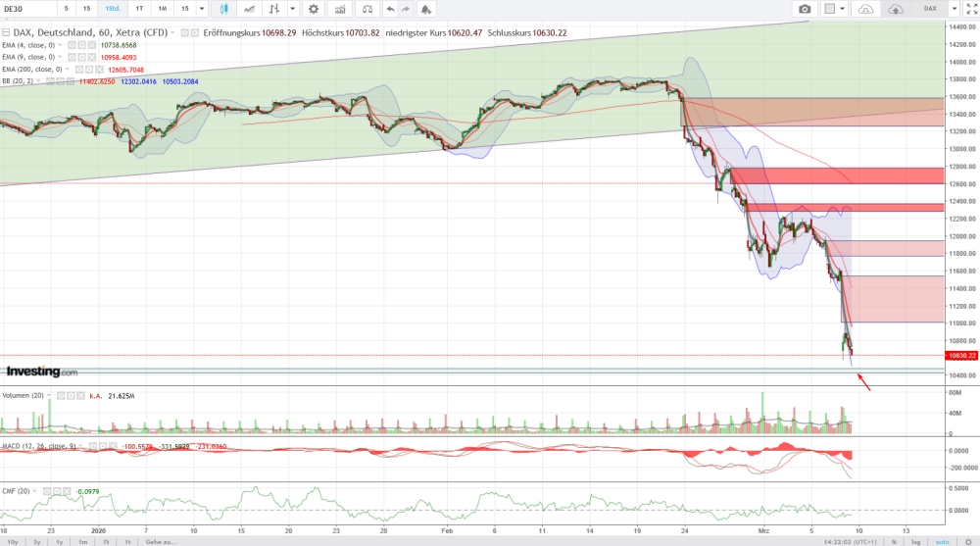Set range to 3y
This screenshot has width=980, height=546.
pos(37,542)
